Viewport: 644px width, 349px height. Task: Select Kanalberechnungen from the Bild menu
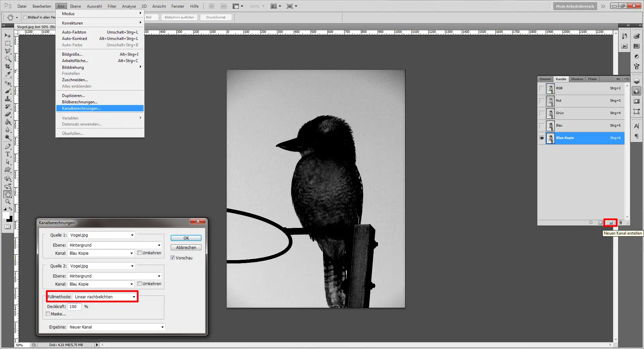(82, 108)
